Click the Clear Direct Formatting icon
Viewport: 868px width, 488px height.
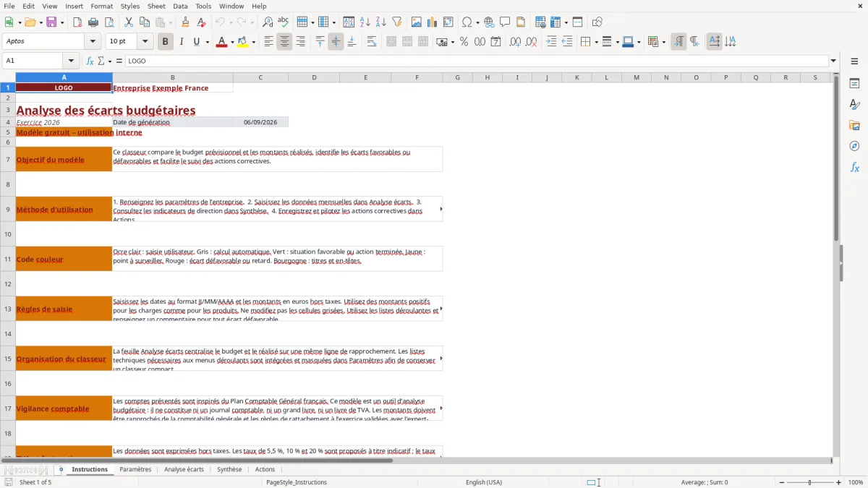[x=202, y=22]
